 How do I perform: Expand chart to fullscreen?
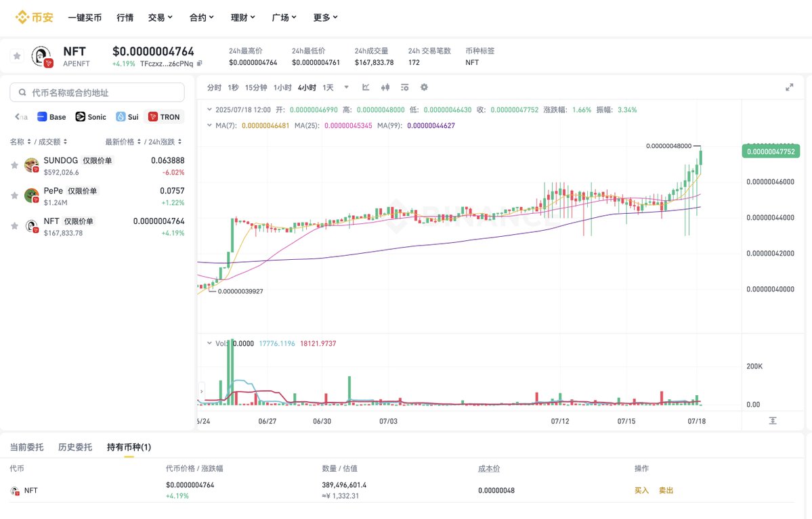(789, 87)
